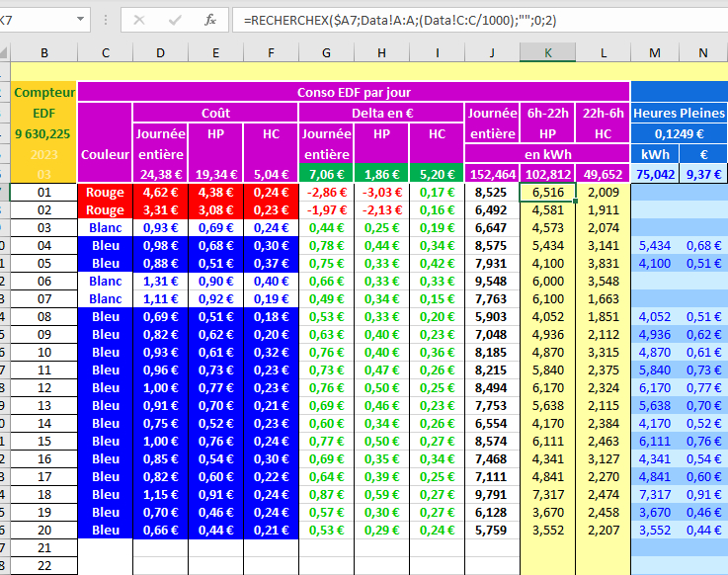Click the green 7,06 € delta total cell
Image resolution: width=728 pixels, height=575 pixels.
(325, 174)
